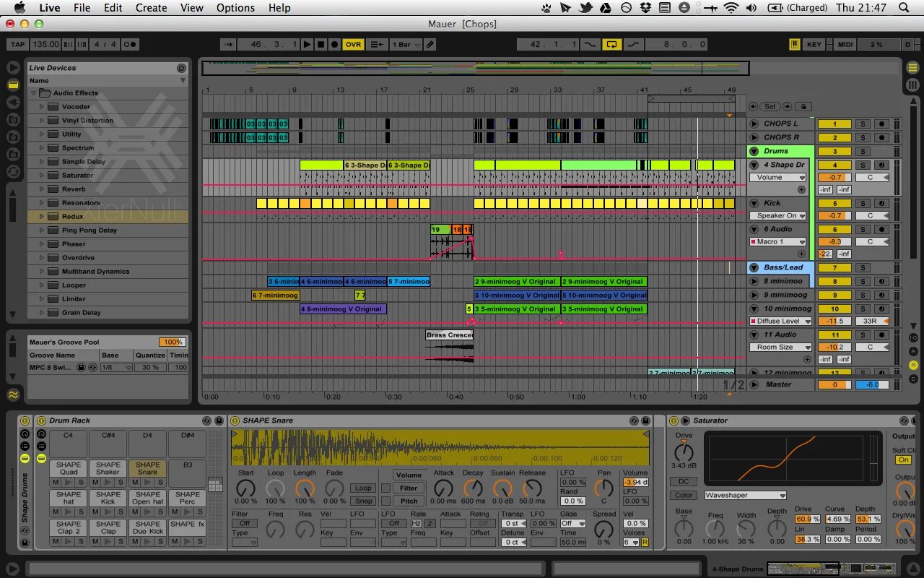Solo the SHAPE Perc pad

click(199, 512)
